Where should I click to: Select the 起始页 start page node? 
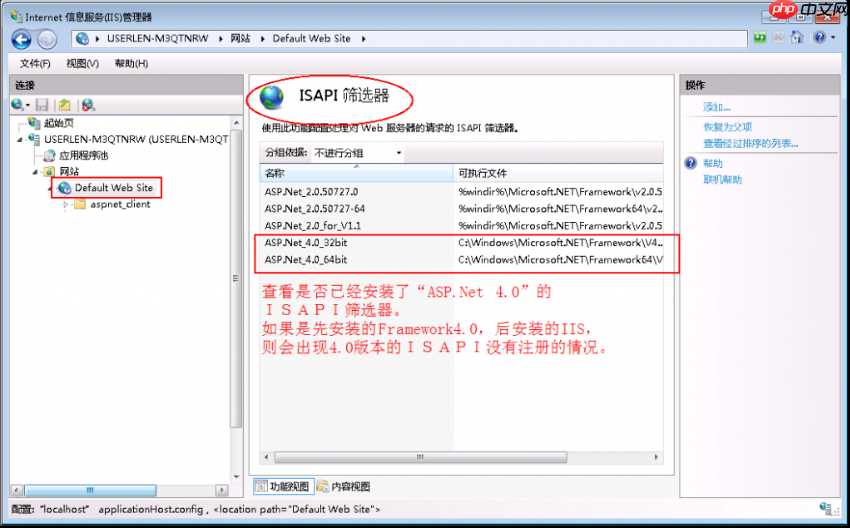pyautogui.click(x=59, y=123)
